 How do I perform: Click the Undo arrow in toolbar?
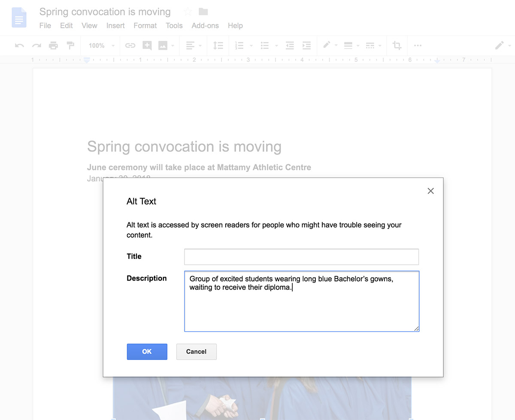[x=19, y=45]
